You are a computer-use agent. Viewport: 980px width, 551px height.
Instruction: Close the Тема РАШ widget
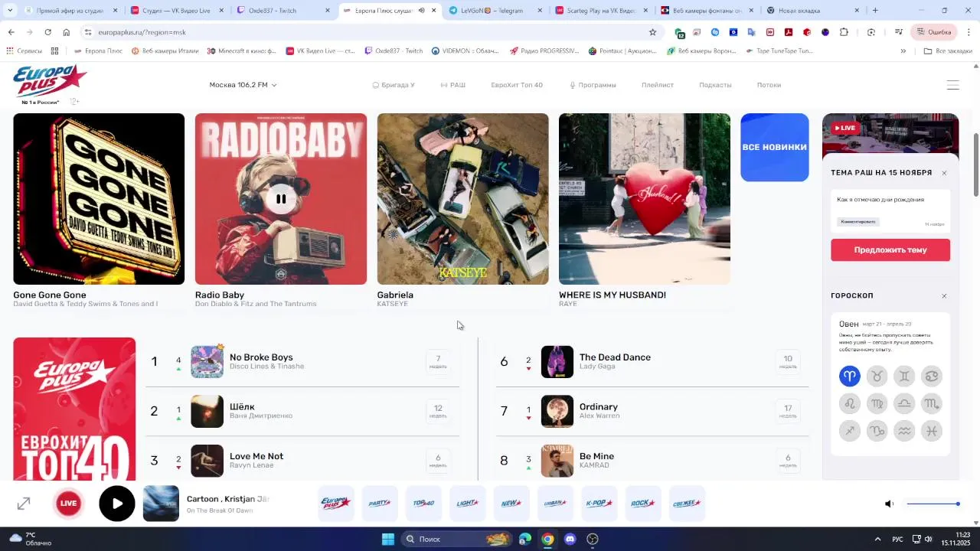pos(944,173)
